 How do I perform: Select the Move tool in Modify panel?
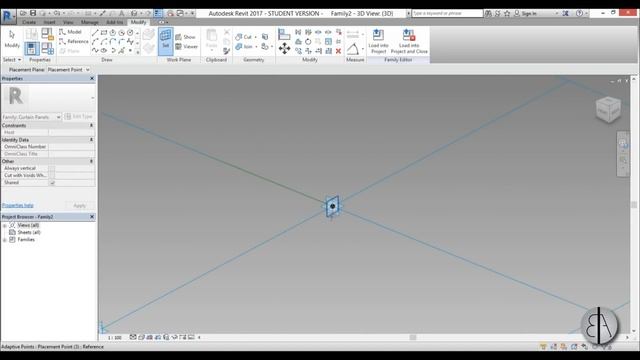(284, 49)
